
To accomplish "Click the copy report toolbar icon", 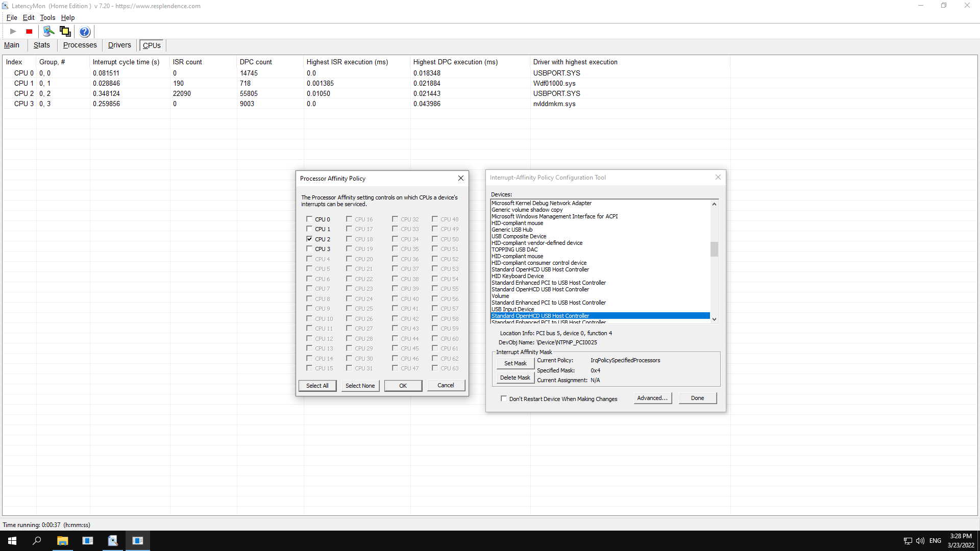I will 65,32.
